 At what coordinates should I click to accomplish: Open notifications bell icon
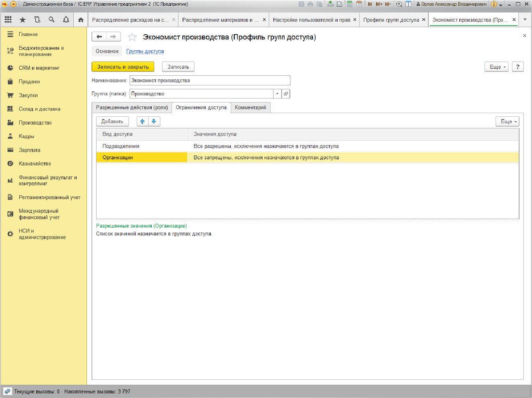[x=65, y=20]
